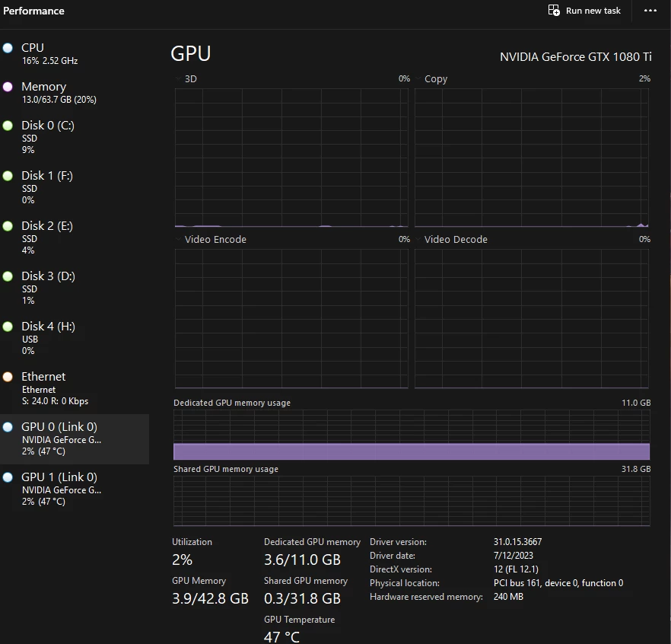Click the Shared GPU memory usage label
The height and width of the screenshot is (644, 671).
point(226,469)
